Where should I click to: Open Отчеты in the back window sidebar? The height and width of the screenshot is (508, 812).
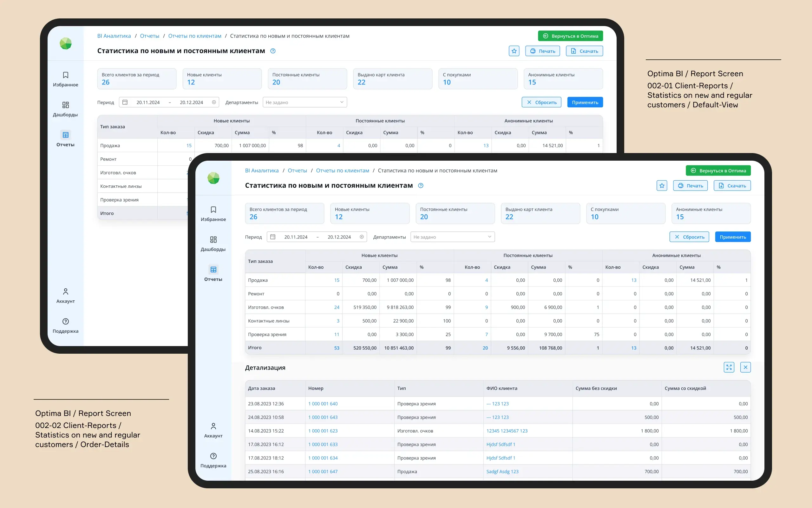[65, 139]
